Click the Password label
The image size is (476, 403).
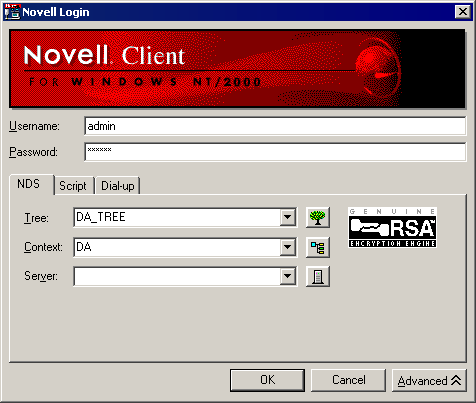click(x=33, y=152)
